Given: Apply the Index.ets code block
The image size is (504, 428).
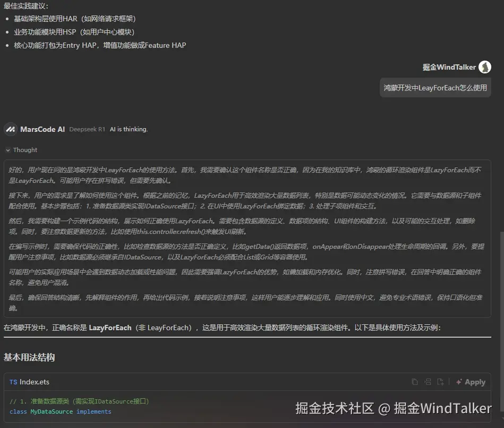Looking at the screenshot, I should pos(471,382).
